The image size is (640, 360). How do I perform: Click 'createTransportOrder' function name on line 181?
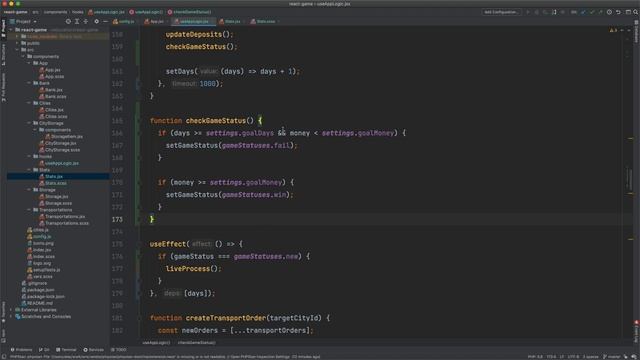(x=226, y=318)
